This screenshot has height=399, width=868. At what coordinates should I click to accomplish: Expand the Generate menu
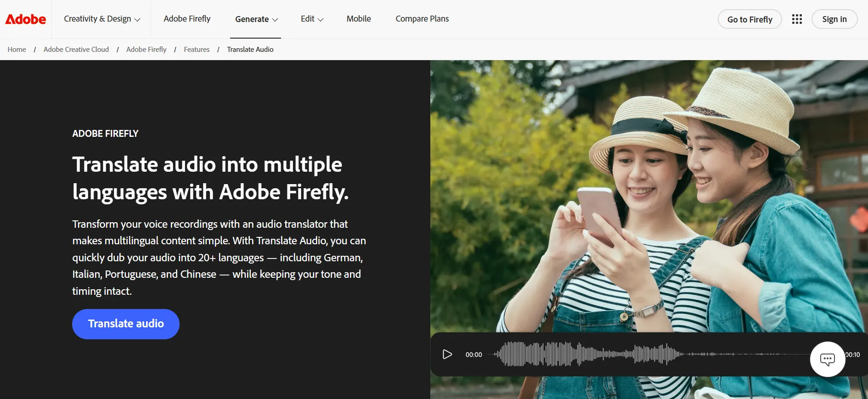click(256, 19)
